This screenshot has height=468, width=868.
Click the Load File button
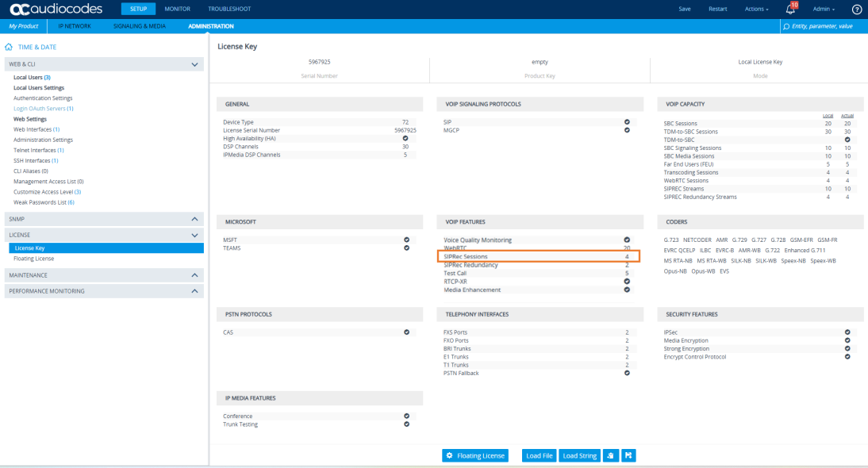[x=539, y=455]
